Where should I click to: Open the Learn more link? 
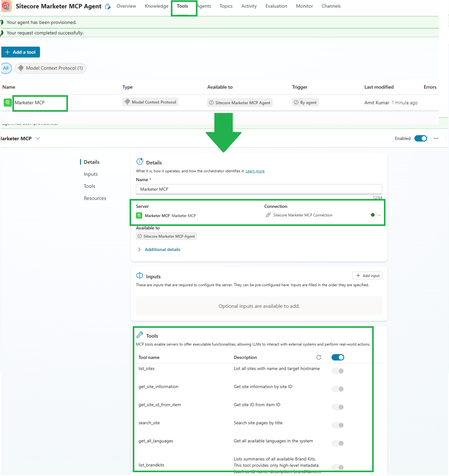[x=255, y=171]
